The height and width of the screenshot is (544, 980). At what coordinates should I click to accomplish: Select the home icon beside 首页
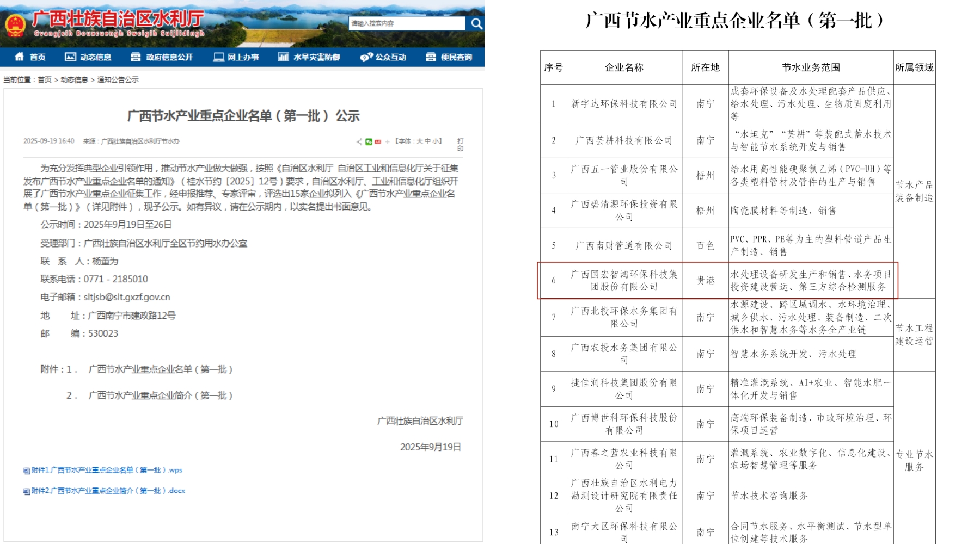point(20,57)
